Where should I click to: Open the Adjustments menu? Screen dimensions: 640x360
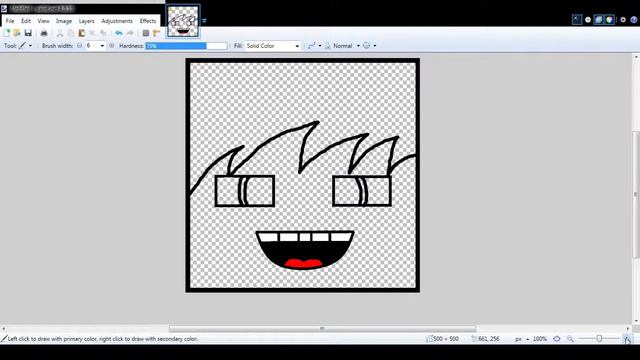pyautogui.click(x=117, y=21)
